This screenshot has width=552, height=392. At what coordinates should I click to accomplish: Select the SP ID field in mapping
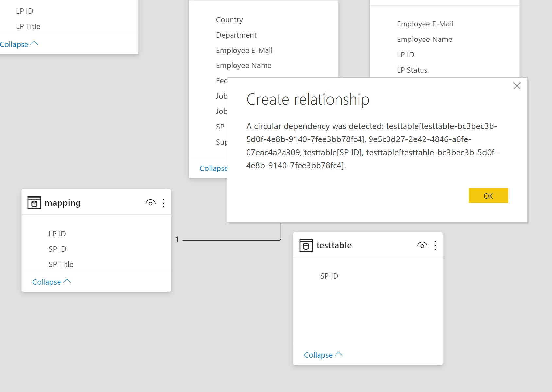58,249
